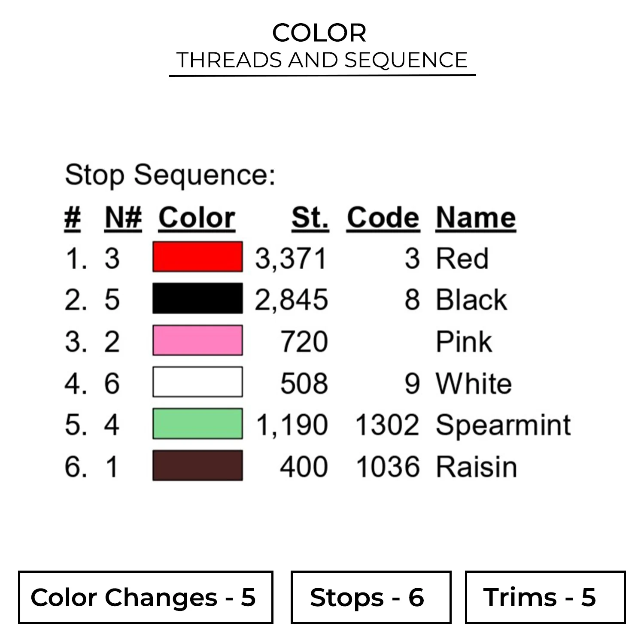Viewport: 644px width, 644px height.
Task: Click the Code column header
Action: tap(383, 218)
